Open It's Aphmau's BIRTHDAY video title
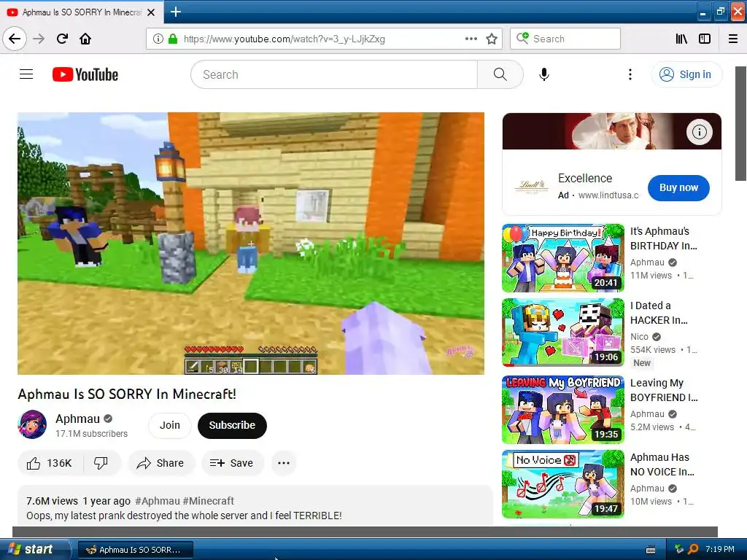This screenshot has width=747, height=560. 664,238
